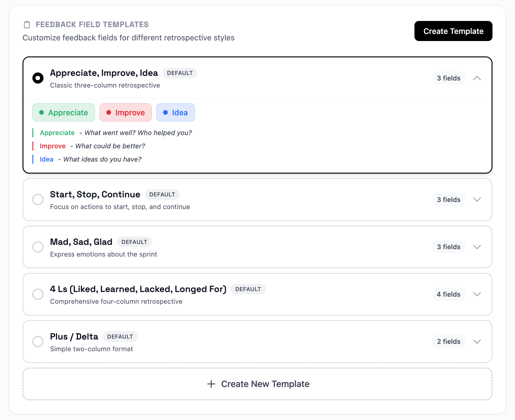Select the Mad, Sad, Glad radio button

click(x=38, y=247)
